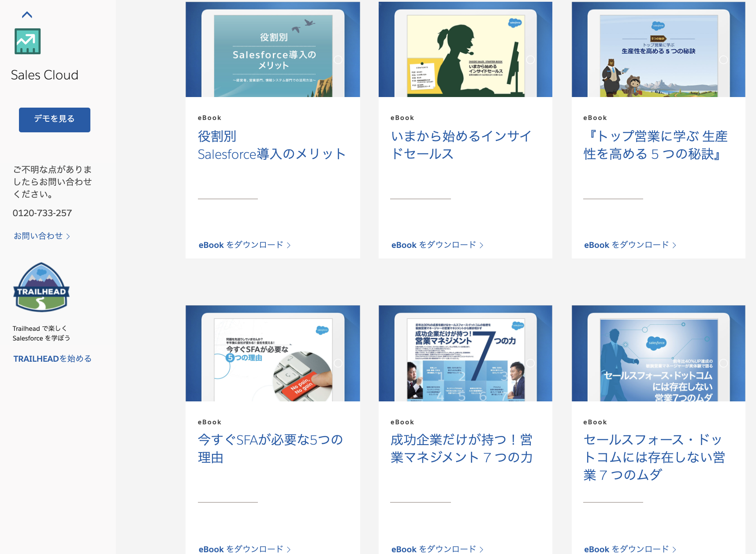Click title 成功企業だけが持つ!営業マネジメント7つの力
The height and width of the screenshot is (554, 756).
462,449
